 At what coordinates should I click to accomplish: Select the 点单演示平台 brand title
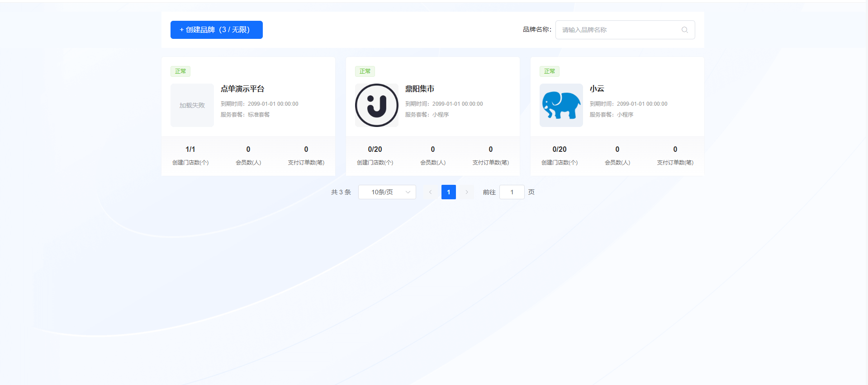coord(242,89)
